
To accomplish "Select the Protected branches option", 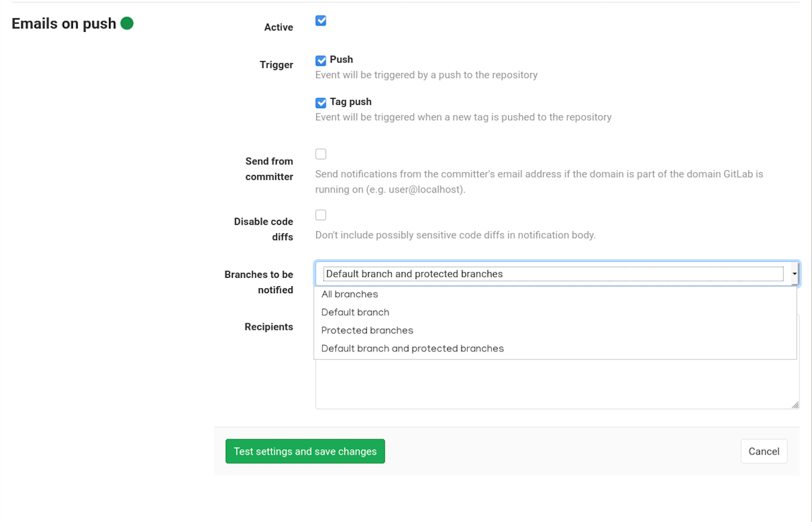I will pyautogui.click(x=367, y=330).
